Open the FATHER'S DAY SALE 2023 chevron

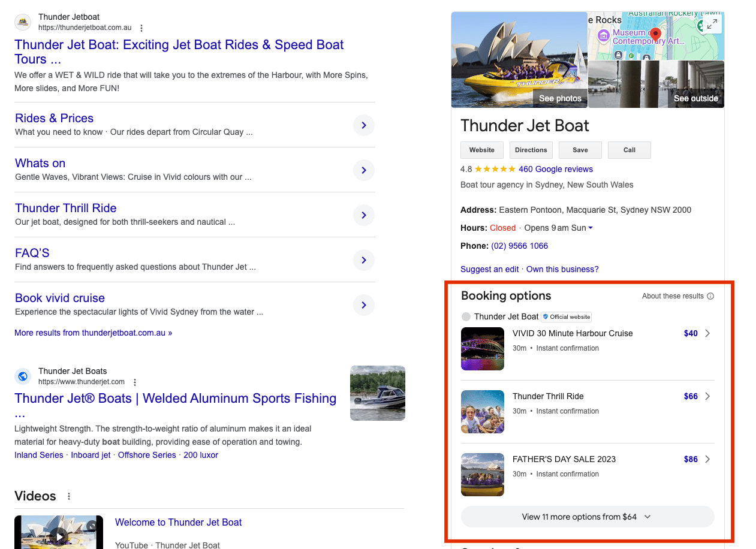tap(707, 459)
